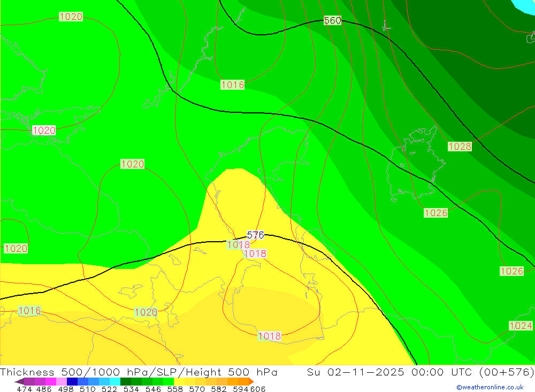The height and width of the screenshot is (392, 535).
Task: Click legend value 546
Action: point(153,389)
